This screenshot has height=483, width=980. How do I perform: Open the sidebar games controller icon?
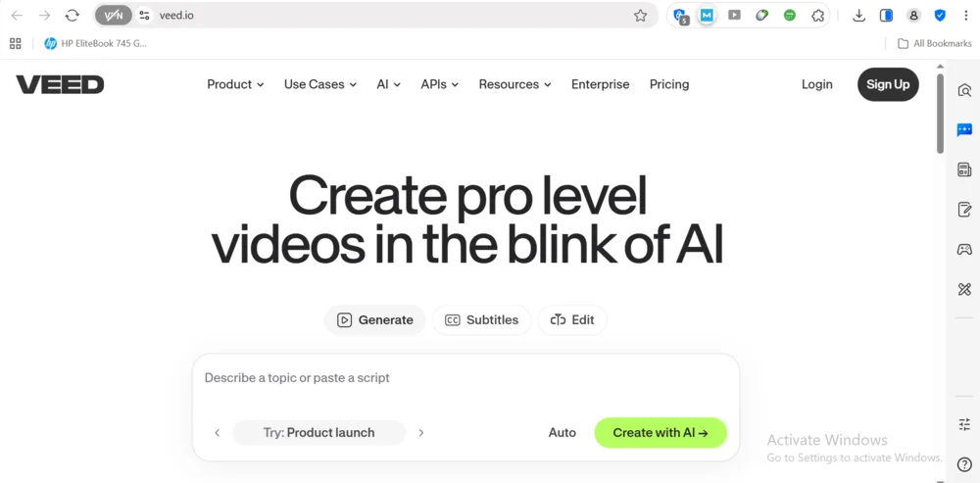pyautogui.click(x=964, y=250)
